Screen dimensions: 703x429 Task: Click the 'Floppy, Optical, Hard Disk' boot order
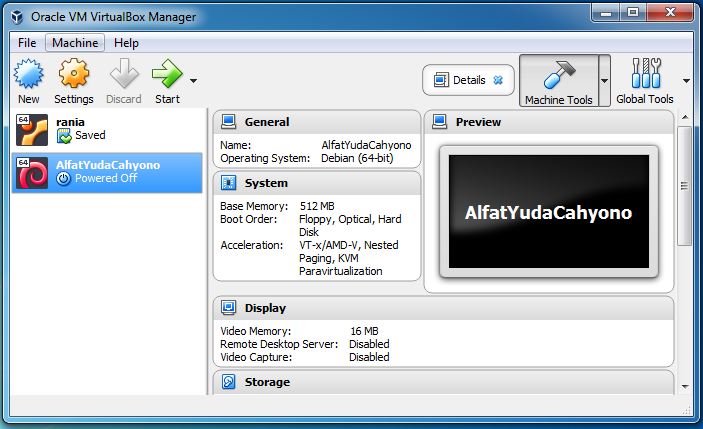click(350, 225)
